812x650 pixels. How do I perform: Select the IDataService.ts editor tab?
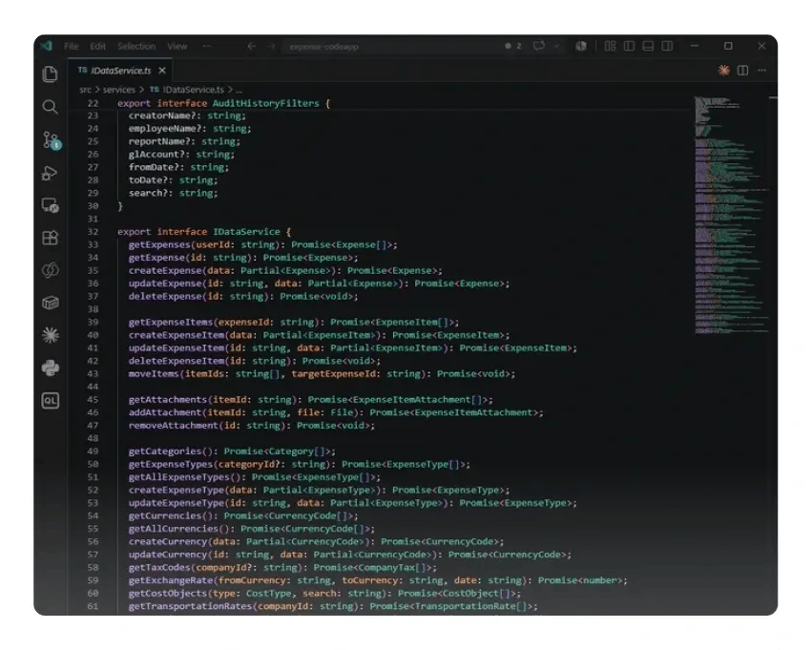(x=121, y=70)
